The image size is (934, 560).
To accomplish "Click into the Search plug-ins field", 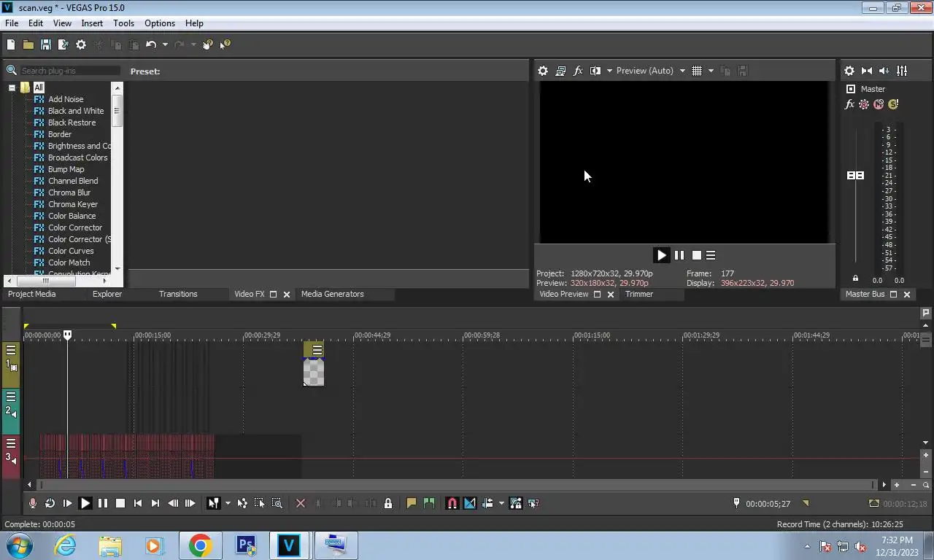I will 70,71.
